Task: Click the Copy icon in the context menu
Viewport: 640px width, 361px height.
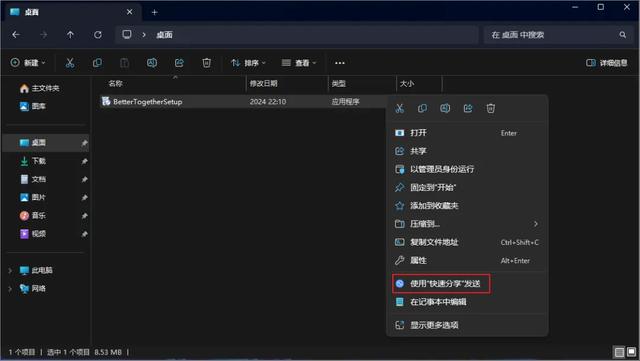Action: tap(422, 108)
